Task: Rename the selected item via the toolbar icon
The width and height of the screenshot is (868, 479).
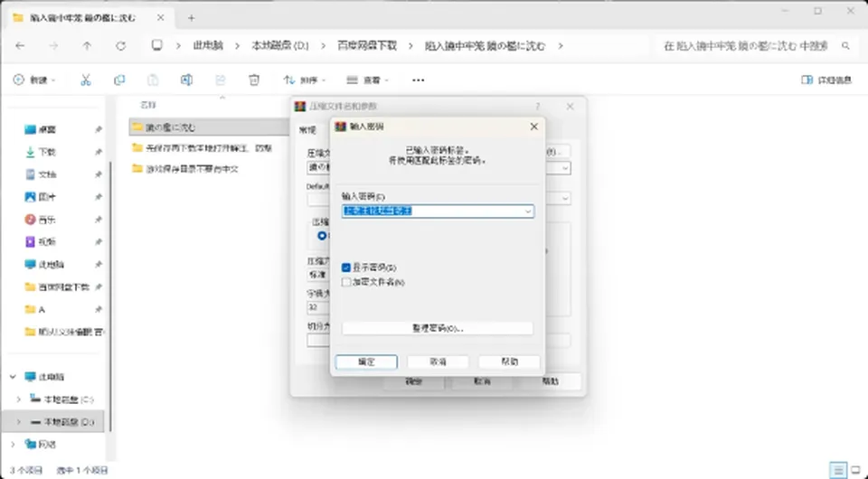Action: tap(186, 80)
